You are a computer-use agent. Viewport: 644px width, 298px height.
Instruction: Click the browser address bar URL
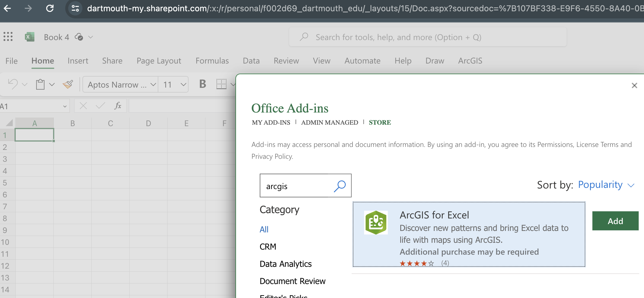pos(365,8)
